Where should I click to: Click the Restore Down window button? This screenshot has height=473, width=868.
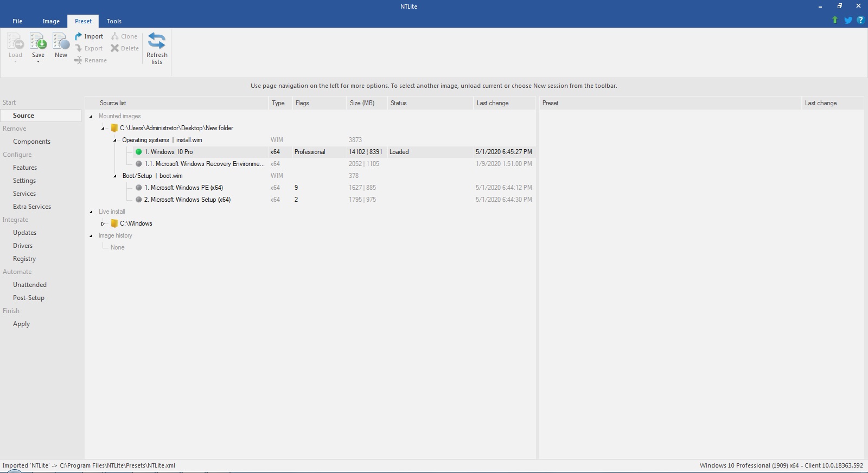coord(839,6)
